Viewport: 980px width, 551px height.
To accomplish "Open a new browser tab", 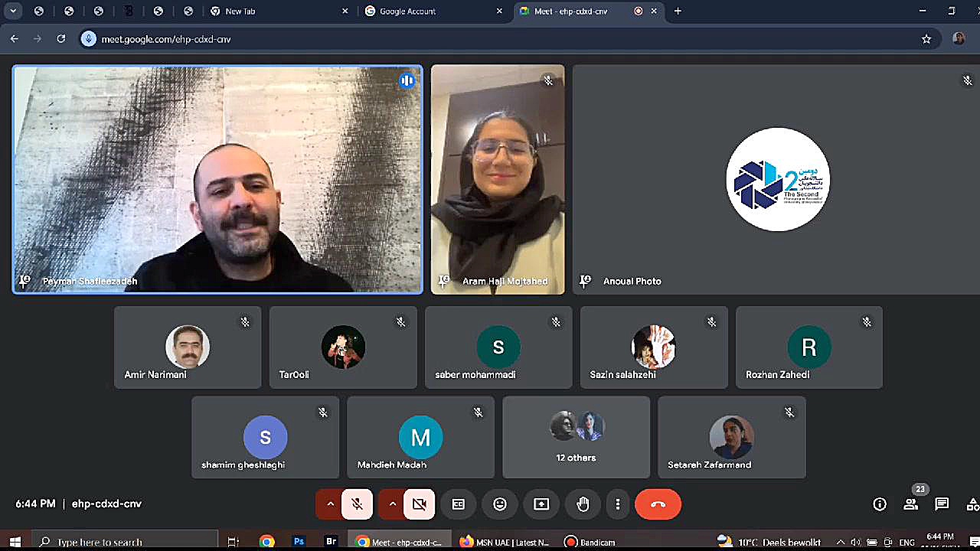I will [x=678, y=11].
